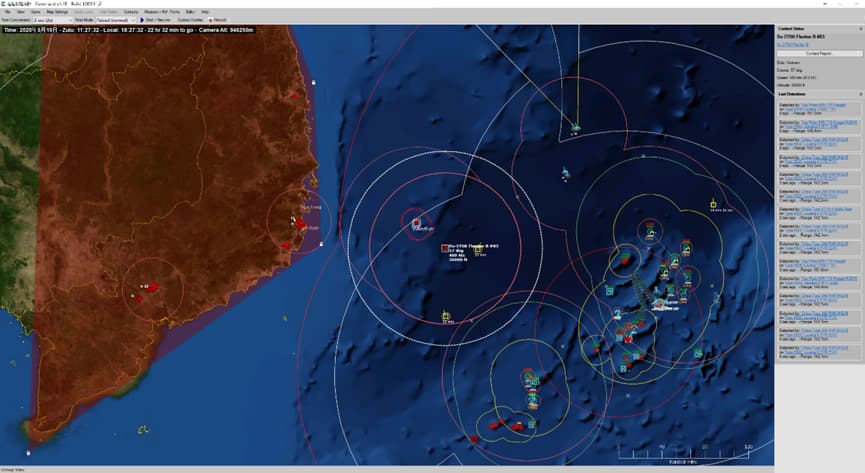Select the red Su-27SK Flanker B contact icon
The image size is (865, 473).
click(x=445, y=248)
